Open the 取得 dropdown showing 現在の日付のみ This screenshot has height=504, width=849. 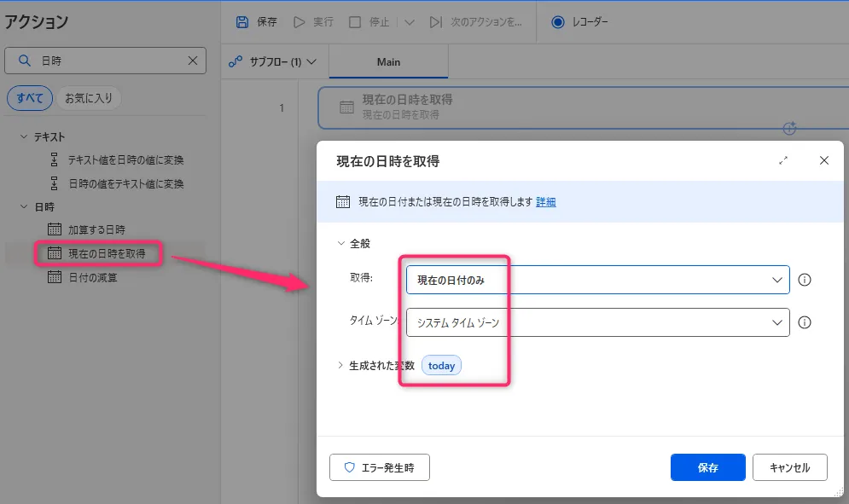tap(597, 280)
